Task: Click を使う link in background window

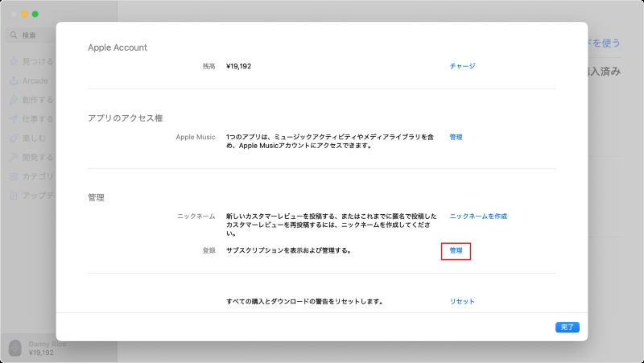Action: (x=605, y=43)
